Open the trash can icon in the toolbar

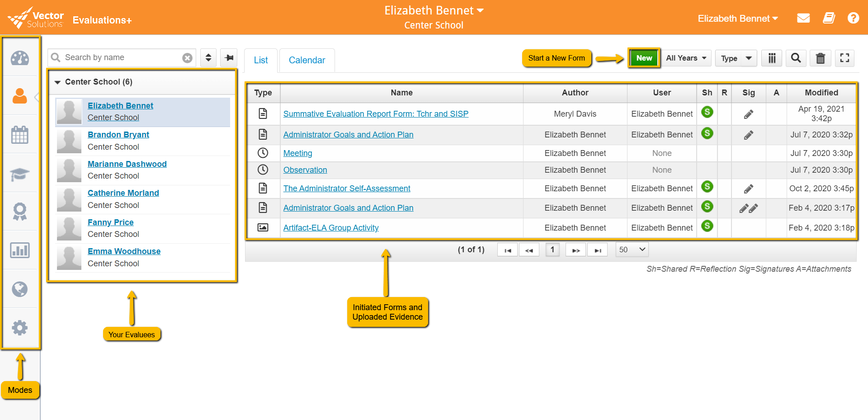[x=821, y=58]
